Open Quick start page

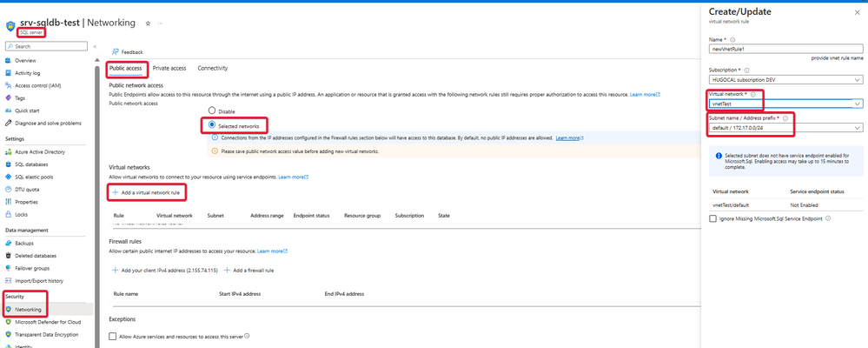tap(27, 110)
